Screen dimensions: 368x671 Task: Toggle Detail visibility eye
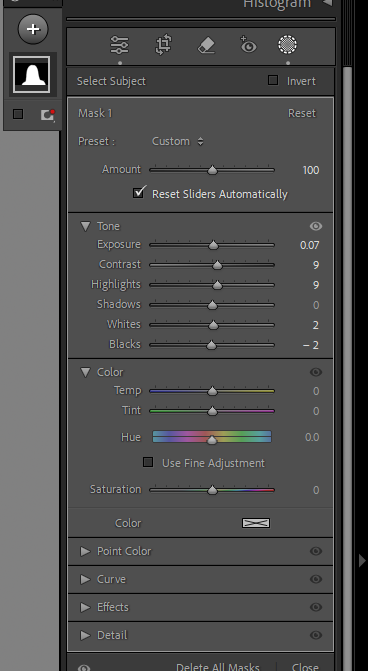click(x=316, y=635)
